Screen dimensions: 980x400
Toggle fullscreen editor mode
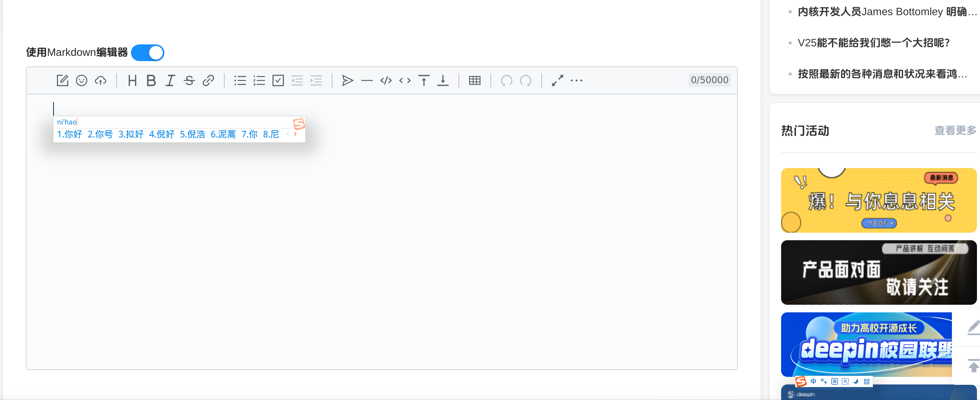click(557, 80)
